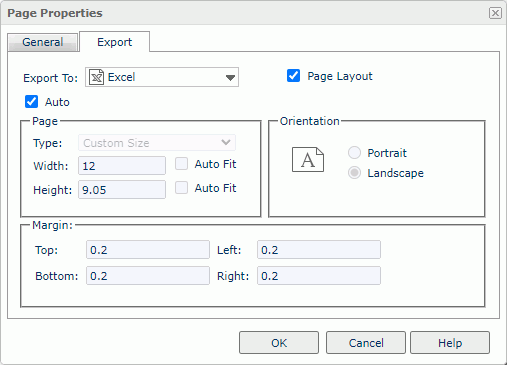Focus the Top margin field
The height and width of the screenshot is (365, 507).
pyautogui.click(x=148, y=250)
